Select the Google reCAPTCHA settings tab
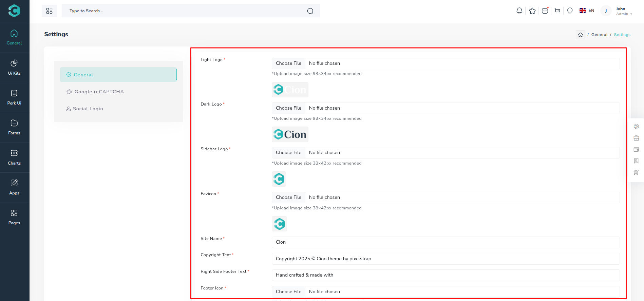Image resolution: width=644 pixels, height=301 pixels. coord(99,92)
